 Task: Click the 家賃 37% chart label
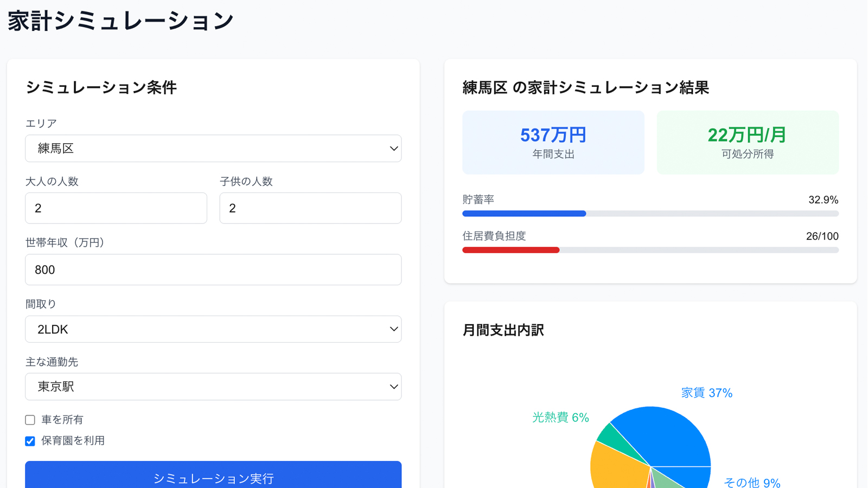pyautogui.click(x=707, y=393)
